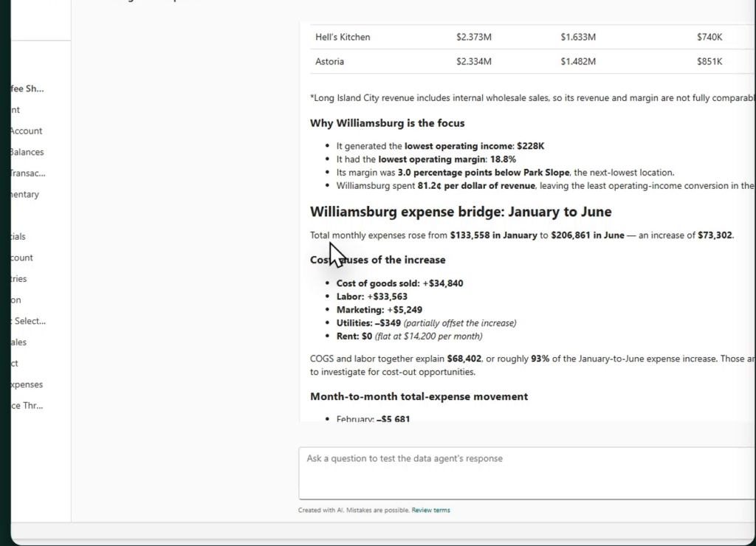
Task: Click the 'Utilities: –$349' bullet
Action: point(426,323)
